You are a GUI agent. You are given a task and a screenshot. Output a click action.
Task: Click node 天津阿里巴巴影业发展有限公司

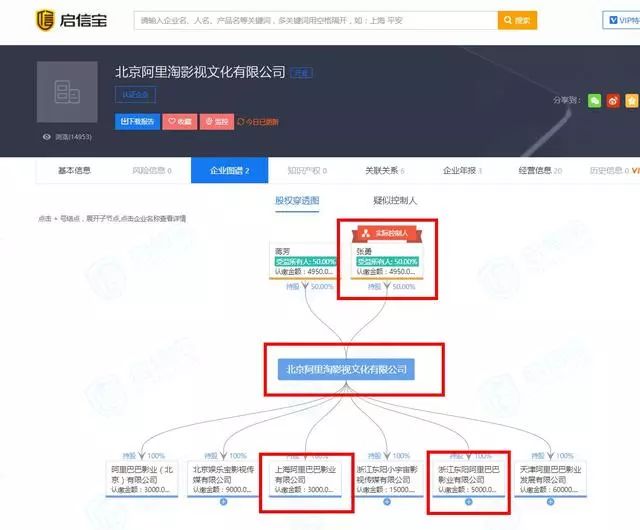point(550,479)
